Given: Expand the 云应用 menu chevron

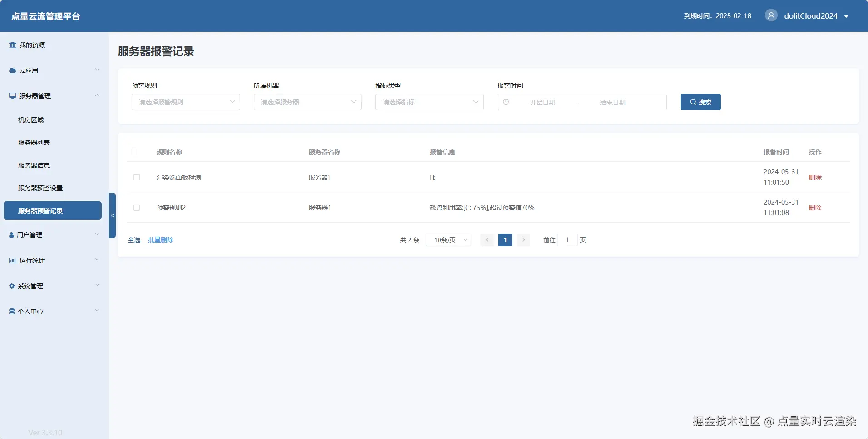Looking at the screenshot, I should click(x=97, y=70).
